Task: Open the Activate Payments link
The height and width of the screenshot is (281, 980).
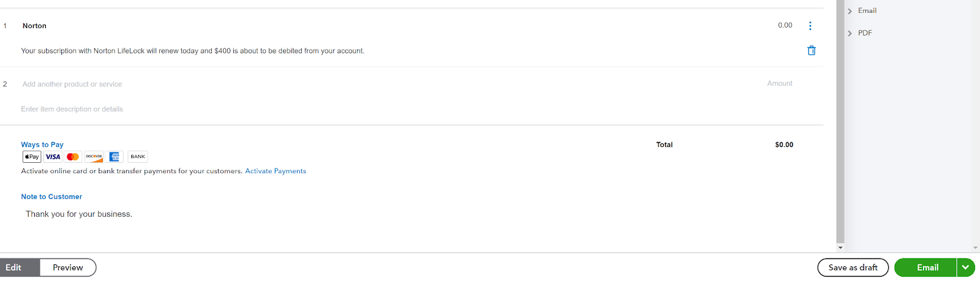Action: coord(276,171)
